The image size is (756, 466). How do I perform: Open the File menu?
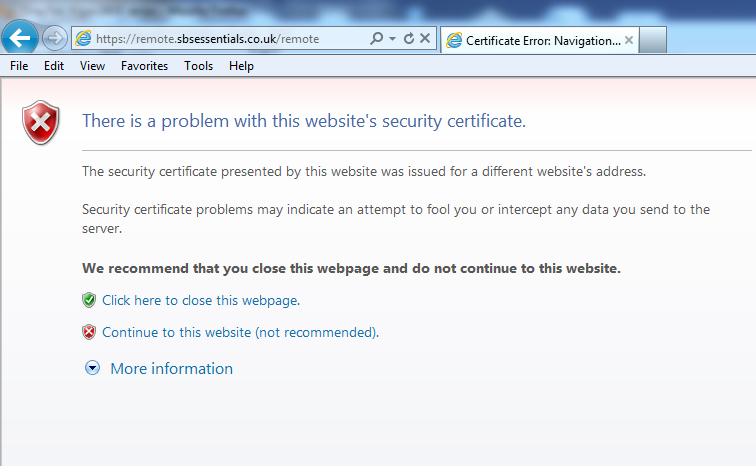coord(19,66)
